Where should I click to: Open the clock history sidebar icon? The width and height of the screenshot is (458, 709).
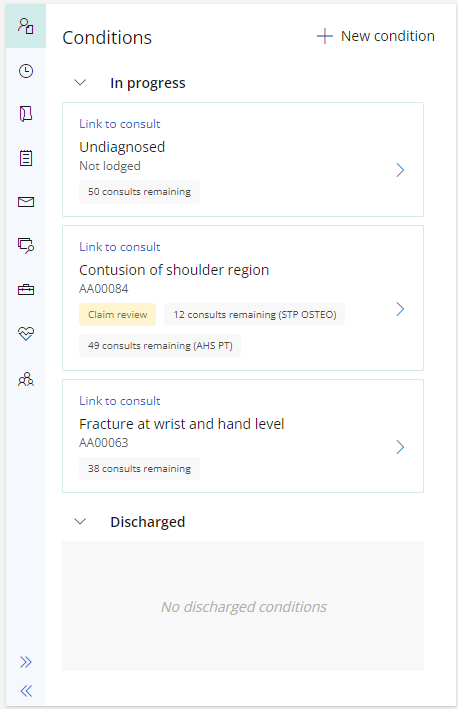coord(26,71)
